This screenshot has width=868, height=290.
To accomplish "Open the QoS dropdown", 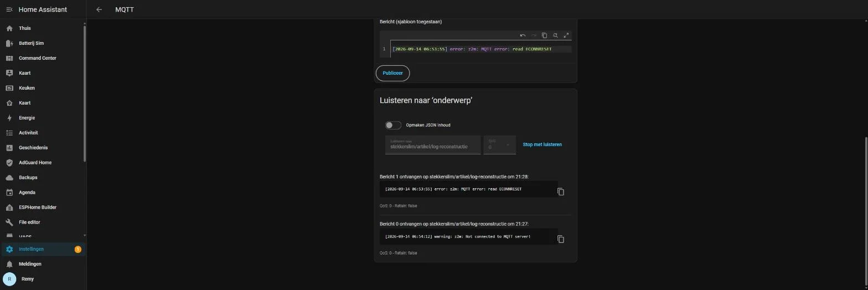I will 499,144.
